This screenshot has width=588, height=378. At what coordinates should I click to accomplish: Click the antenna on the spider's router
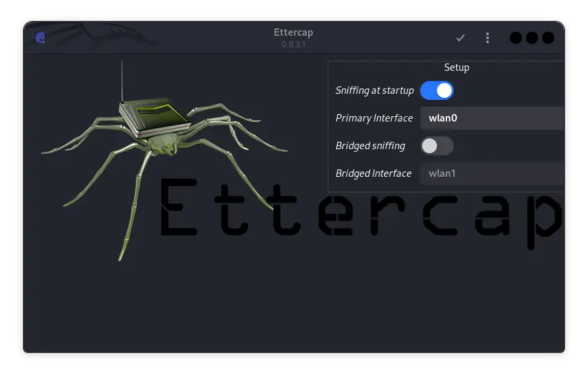click(122, 81)
